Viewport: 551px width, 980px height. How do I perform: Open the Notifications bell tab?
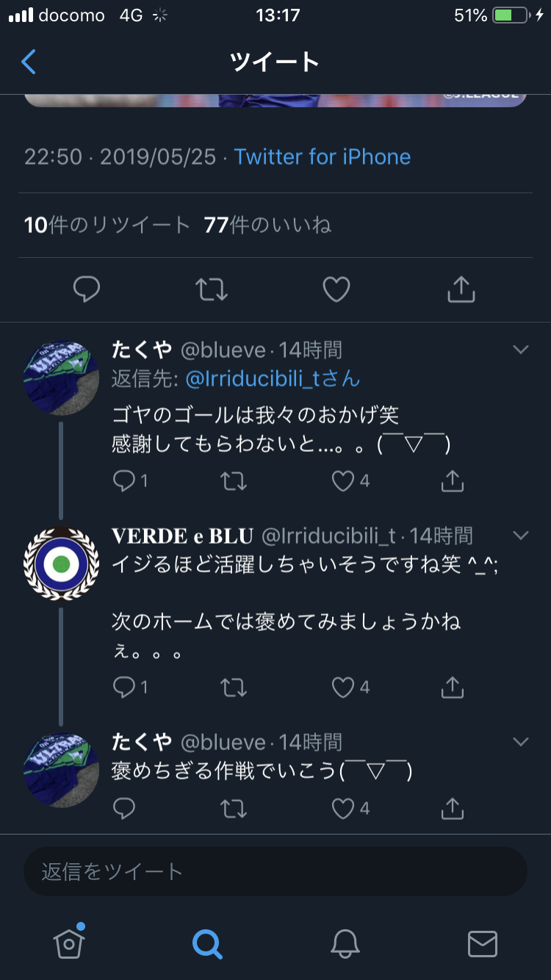[345, 943]
